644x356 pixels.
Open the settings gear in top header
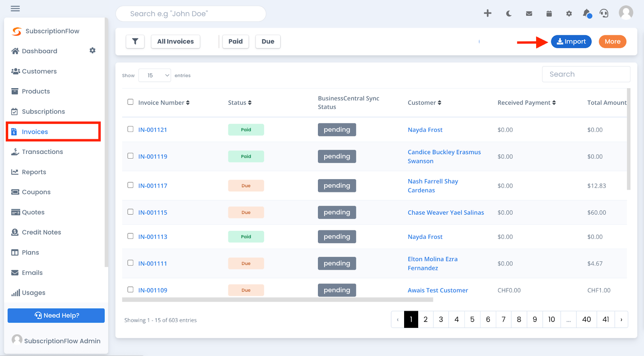pos(569,14)
